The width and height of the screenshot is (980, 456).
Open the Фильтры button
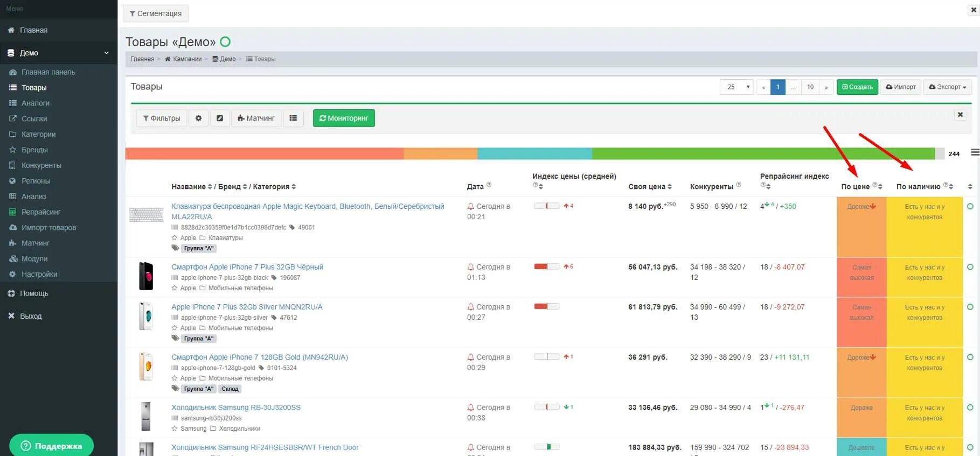coord(162,118)
